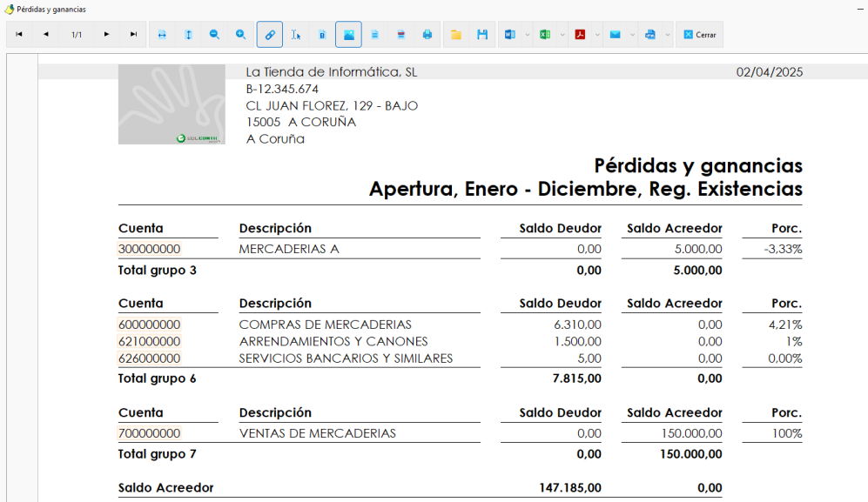The height and width of the screenshot is (502, 868).
Task: Click the Cerrar button
Action: (x=700, y=34)
